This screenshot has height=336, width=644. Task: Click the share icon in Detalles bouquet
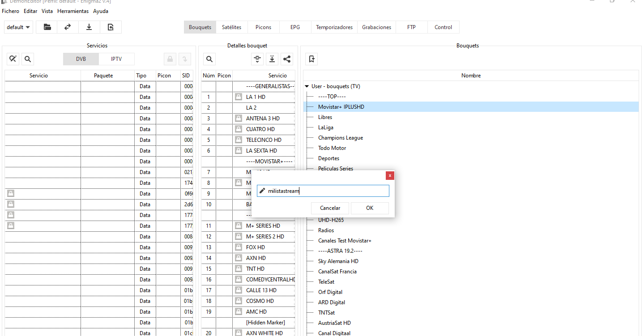click(287, 59)
